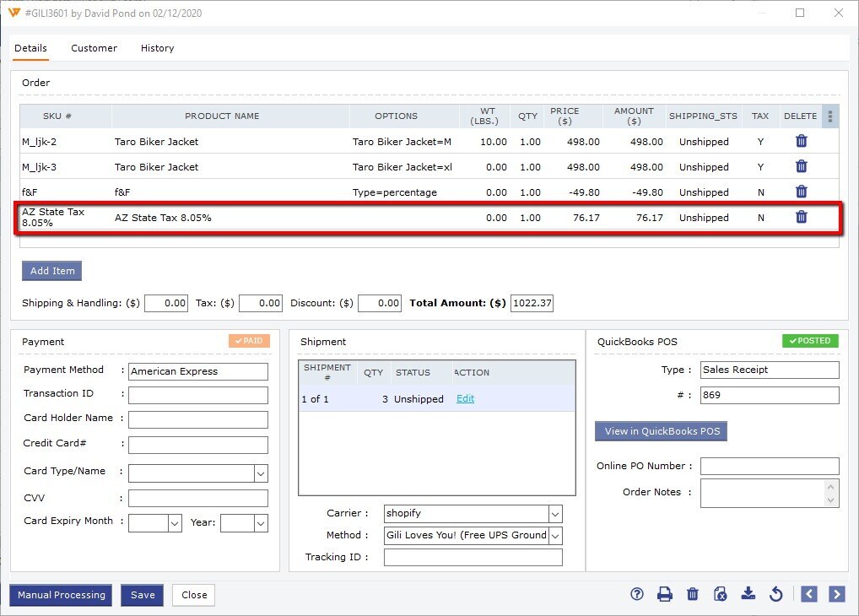This screenshot has width=859, height=616.
Task: Click the download icon in bottom toolbar
Action: [x=748, y=594]
